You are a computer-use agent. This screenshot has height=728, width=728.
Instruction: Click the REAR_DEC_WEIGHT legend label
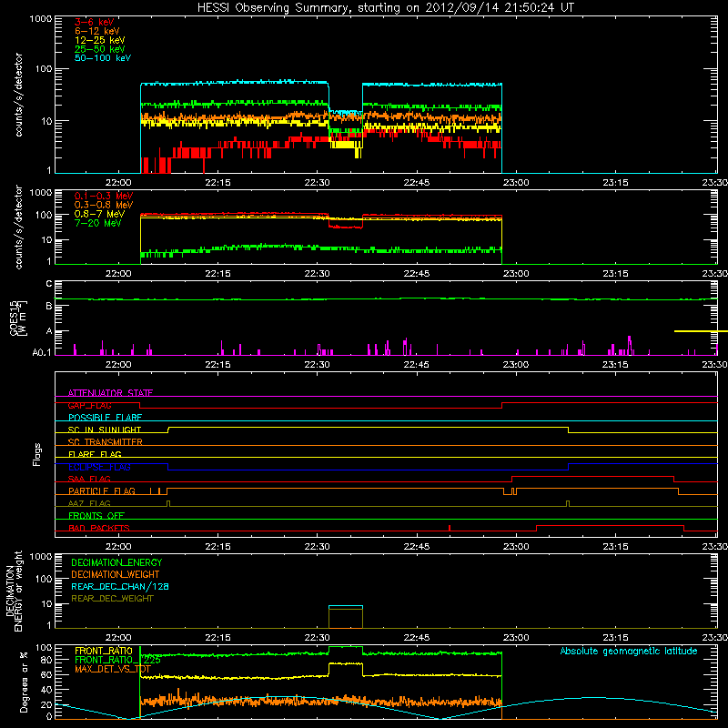coord(112,599)
